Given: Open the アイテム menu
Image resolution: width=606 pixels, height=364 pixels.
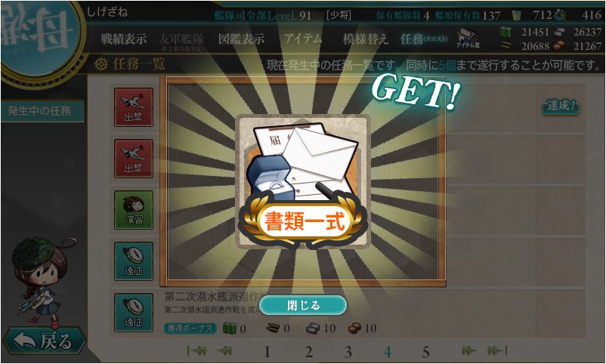Looking at the screenshot, I should (303, 39).
